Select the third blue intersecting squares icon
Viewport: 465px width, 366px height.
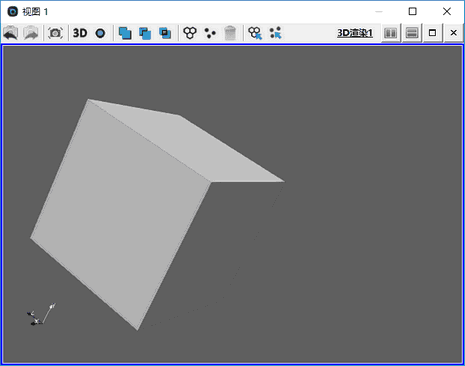(165, 33)
